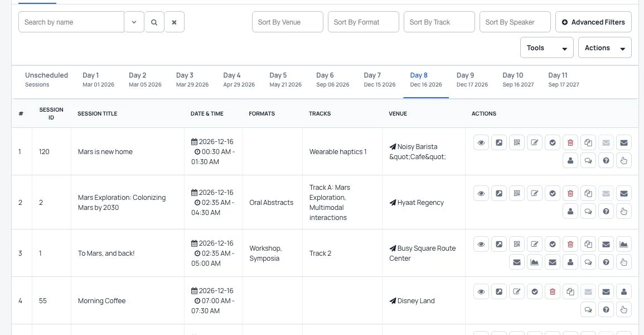Click pencil edit icon for To Mars, and back!
Image resolution: width=644 pixels, height=335 pixels.
click(534, 244)
